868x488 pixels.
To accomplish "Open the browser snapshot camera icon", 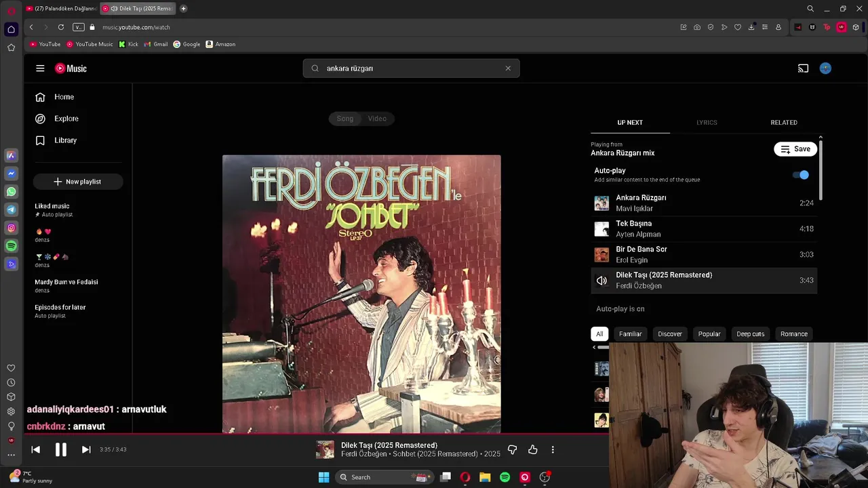I will click(x=697, y=27).
